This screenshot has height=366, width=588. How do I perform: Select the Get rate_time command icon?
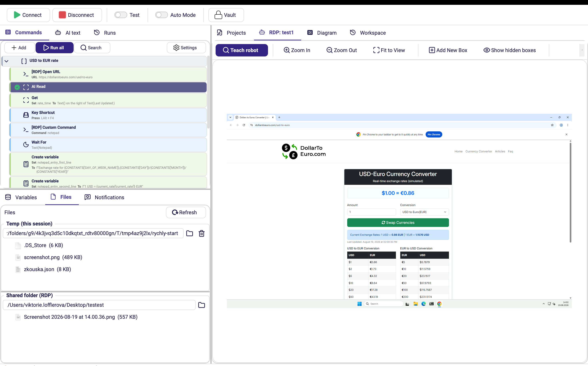tap(26, 100)
